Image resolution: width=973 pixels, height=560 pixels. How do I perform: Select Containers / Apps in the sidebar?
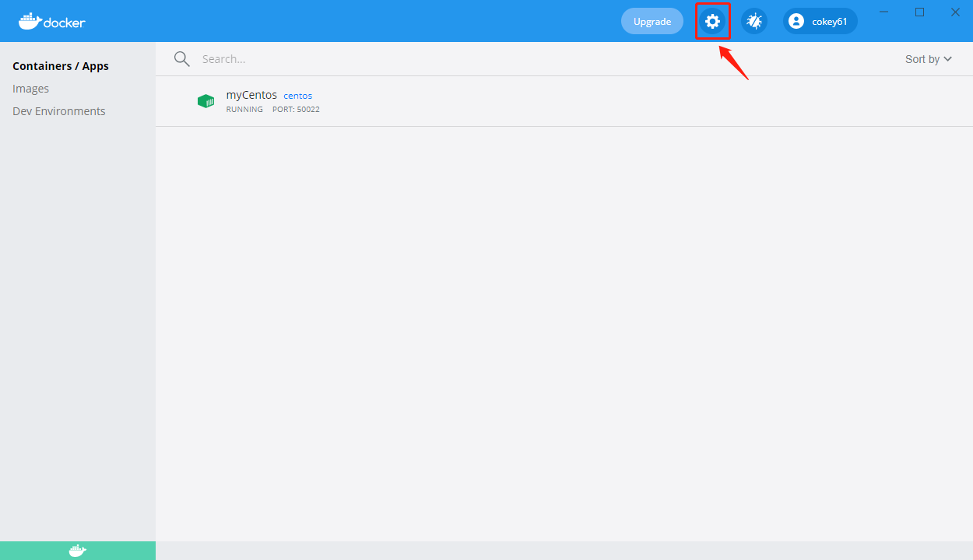(x=61, y=65)
